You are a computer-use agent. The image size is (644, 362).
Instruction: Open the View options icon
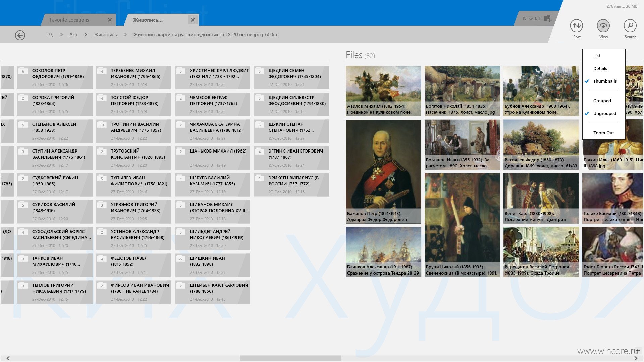point(603,26)
